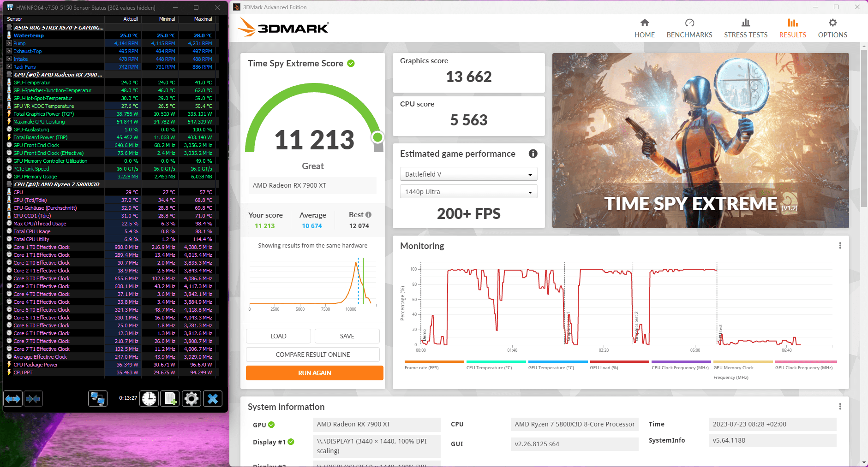Click the LOAD button

tap(278, 336)
